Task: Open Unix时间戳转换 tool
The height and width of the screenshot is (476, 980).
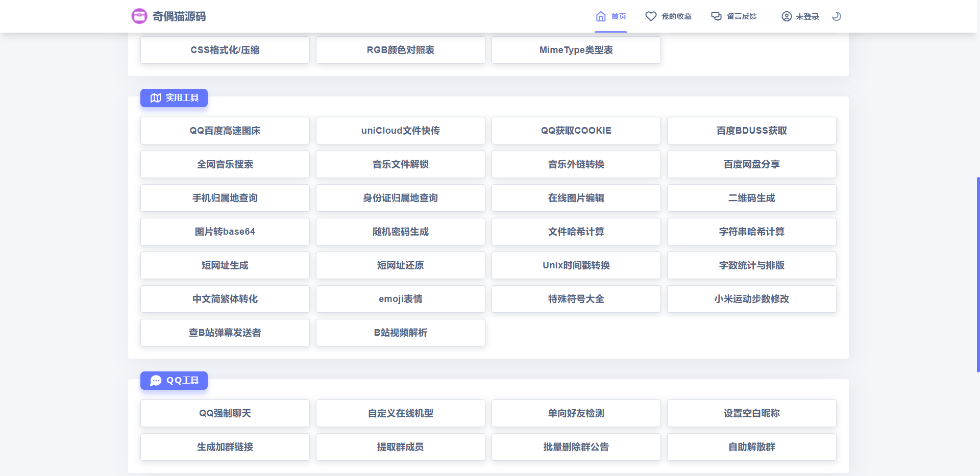Action: coord(576,265)
